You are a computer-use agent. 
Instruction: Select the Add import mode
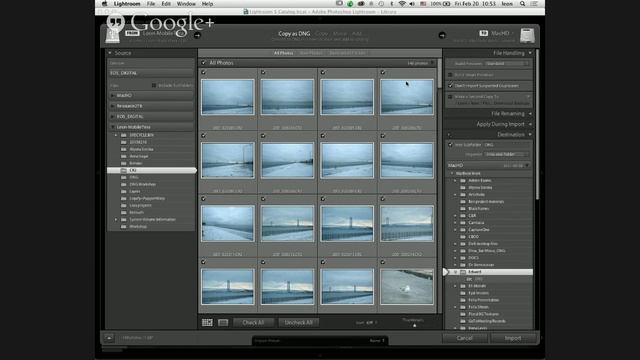point(357,33)
